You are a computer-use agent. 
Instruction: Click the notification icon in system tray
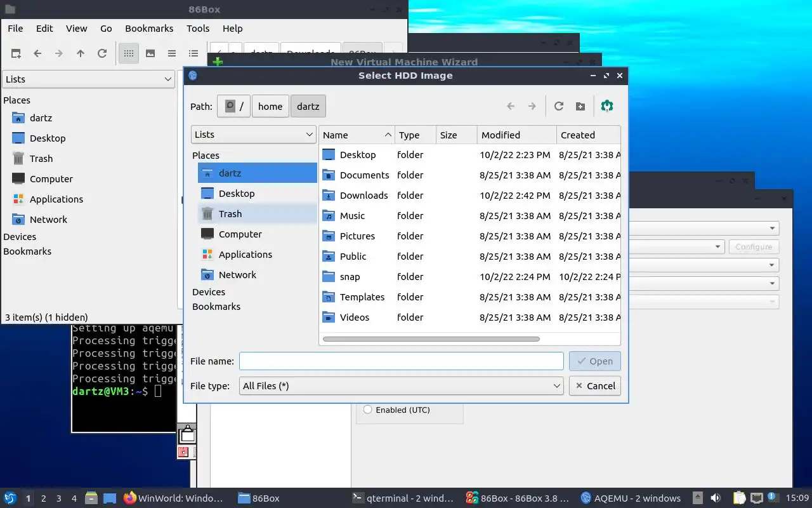click(773, 498)
